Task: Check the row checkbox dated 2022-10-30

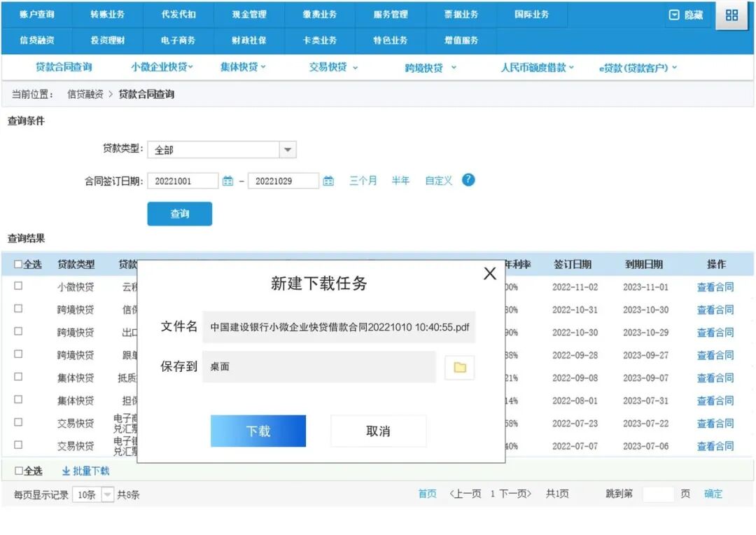Action: 18,331
